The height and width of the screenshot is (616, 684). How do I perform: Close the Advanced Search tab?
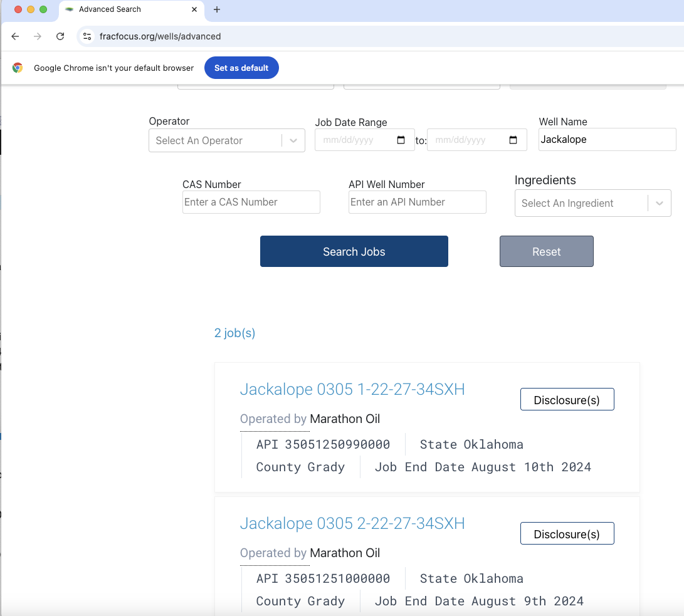click(x=194, y=9)
